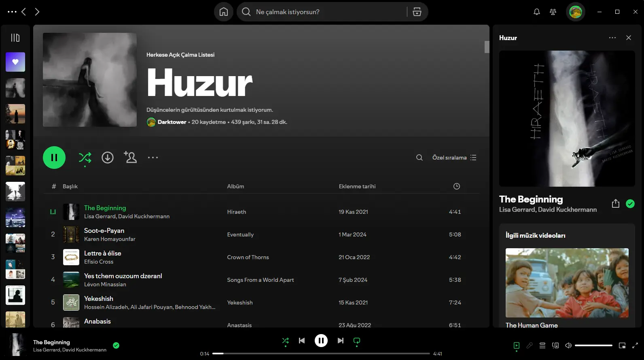Open the Özel sıralama sort dropdown
This screenshot has width=644, height=360.
coord(454,158)
